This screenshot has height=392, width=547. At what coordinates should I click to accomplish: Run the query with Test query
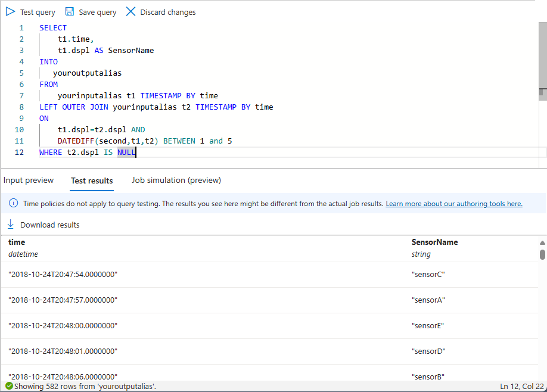[x=31, y=12]
